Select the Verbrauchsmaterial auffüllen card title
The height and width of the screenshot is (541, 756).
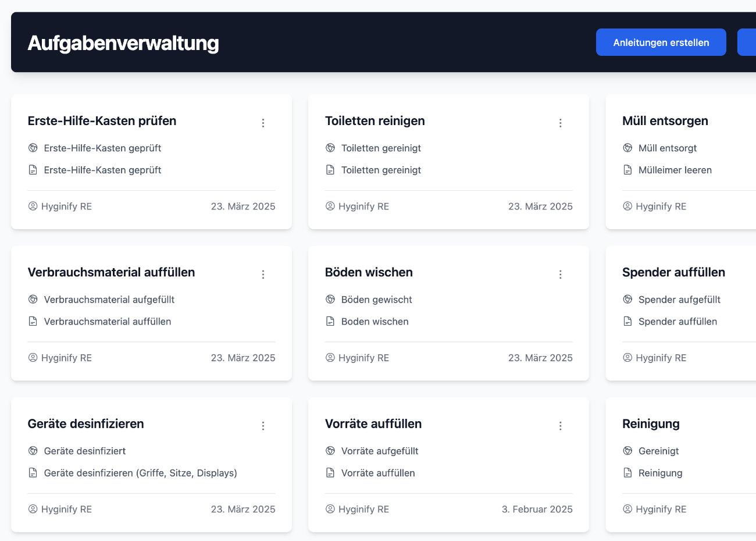111,272
